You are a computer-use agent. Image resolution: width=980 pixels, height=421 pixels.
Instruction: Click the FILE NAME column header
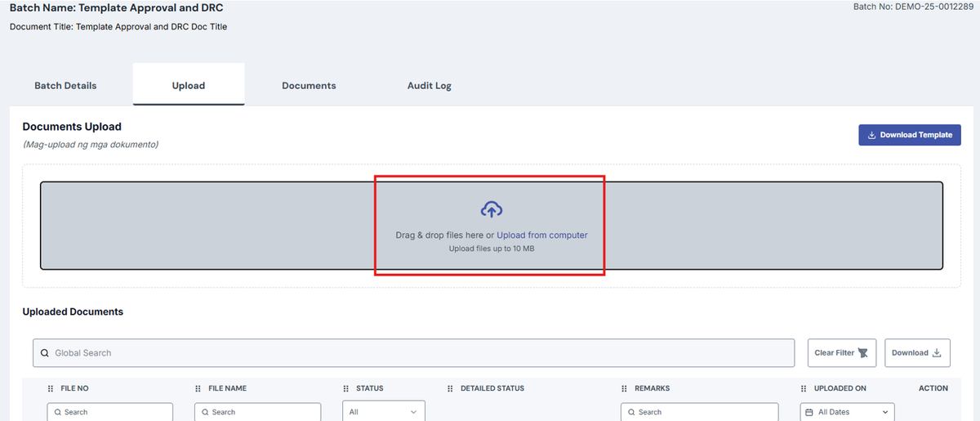pyautogui.click(x=228, y=388)
